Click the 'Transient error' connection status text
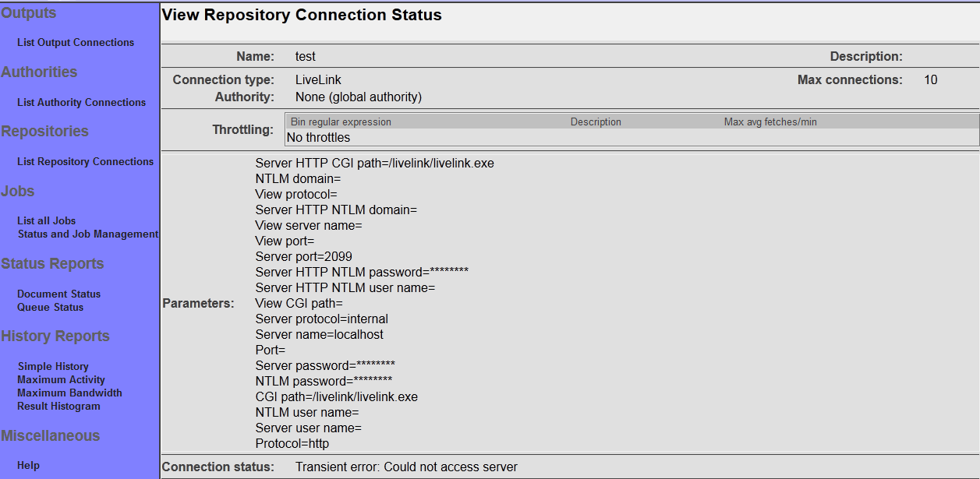This screenshot has width=980, height=479. (x=406, y=467)
